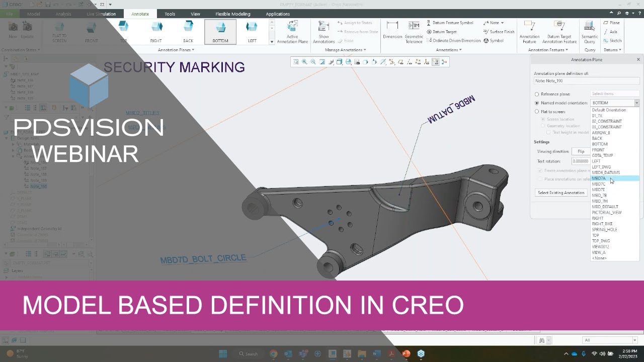Expand the Annotation Planes group menu
Screen dimensions: 644x362
176,50
